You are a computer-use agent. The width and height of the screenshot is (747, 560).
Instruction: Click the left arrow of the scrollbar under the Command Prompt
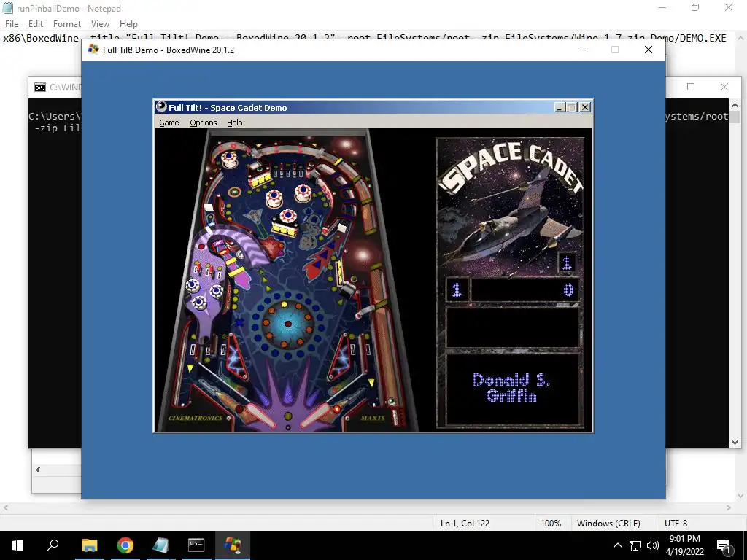click(38, 470)
